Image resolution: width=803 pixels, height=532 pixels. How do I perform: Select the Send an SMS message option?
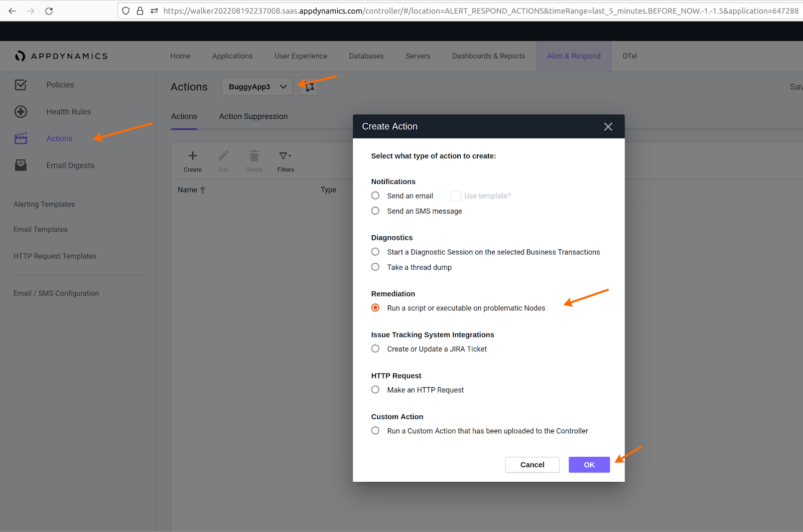pos(375,211)
